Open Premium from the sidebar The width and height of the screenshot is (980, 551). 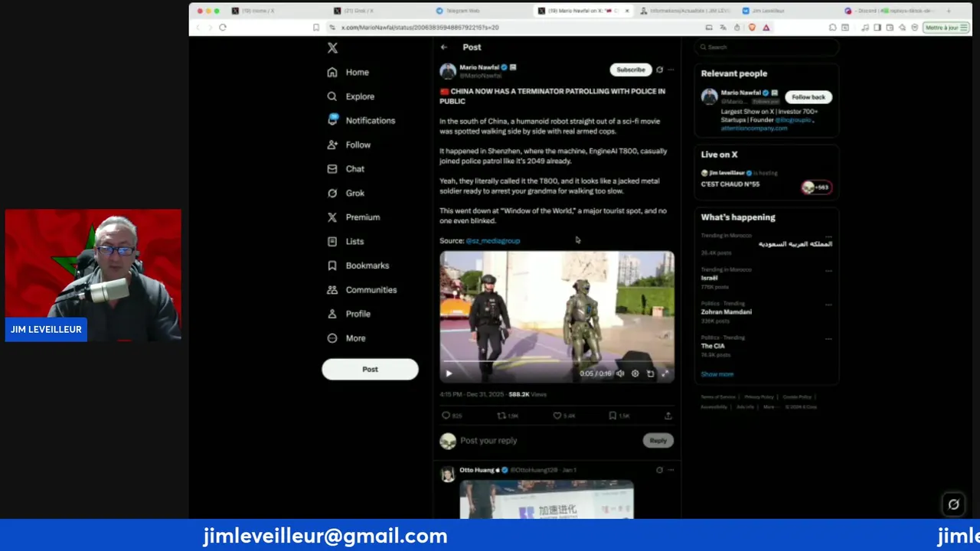pyautogui.click(x=353, y=217)
